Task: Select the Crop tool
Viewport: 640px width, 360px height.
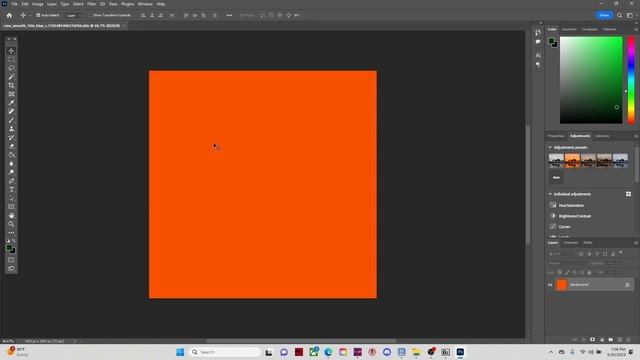Action: tap(11, 85)
